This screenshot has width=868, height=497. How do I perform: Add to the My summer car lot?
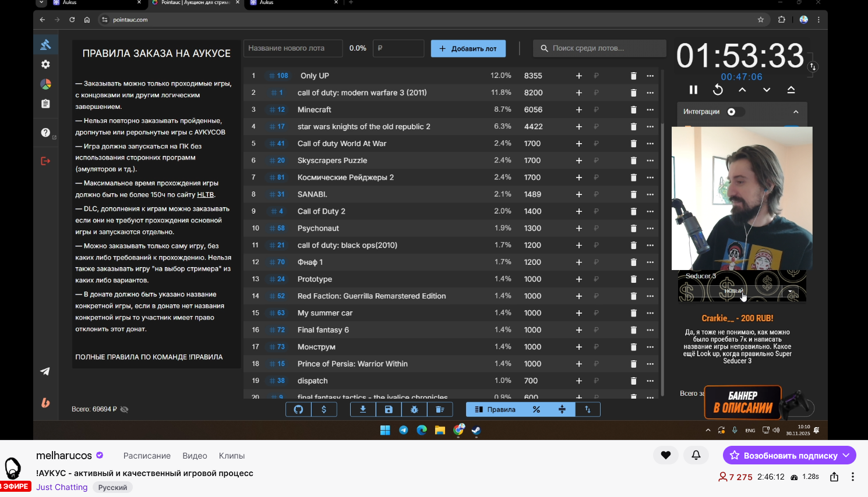coord(579,313)
